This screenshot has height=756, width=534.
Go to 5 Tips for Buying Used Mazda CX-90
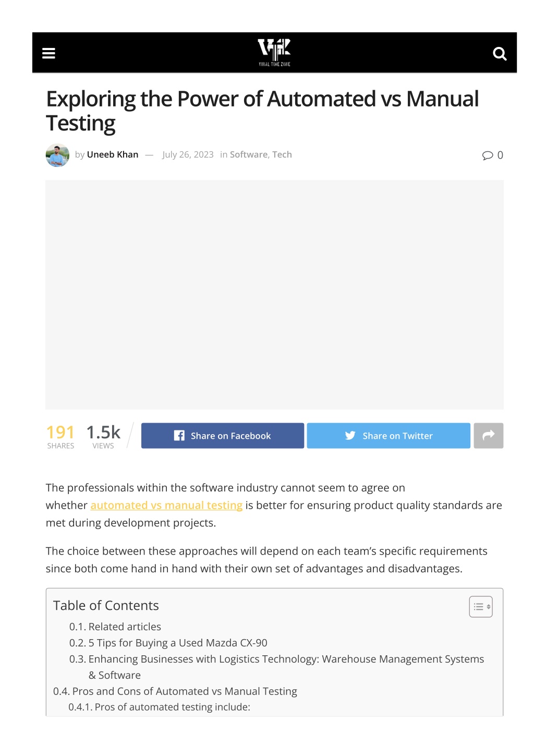point(168,643)
